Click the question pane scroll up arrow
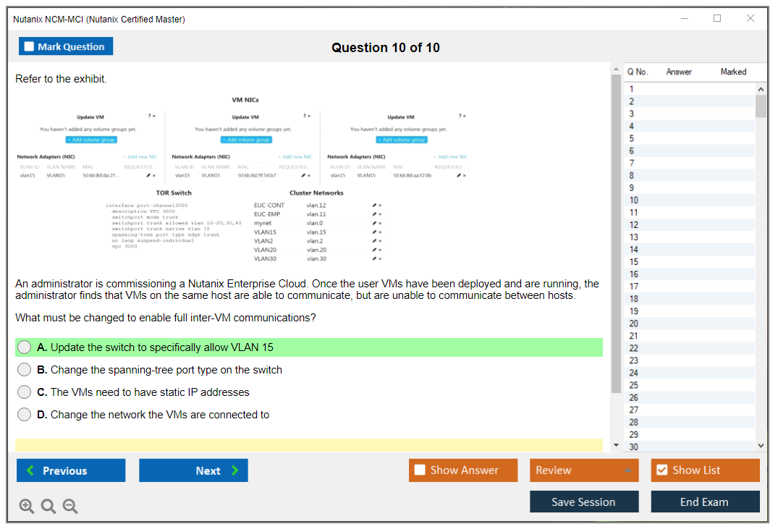The width and height of the screenshot is (778, 532). 616,69
